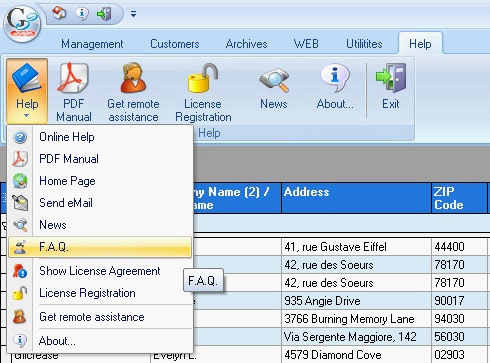Choose Online Help in dropdown menu
490x363 pixels.
pyautogui.click(x=100, y=137)
